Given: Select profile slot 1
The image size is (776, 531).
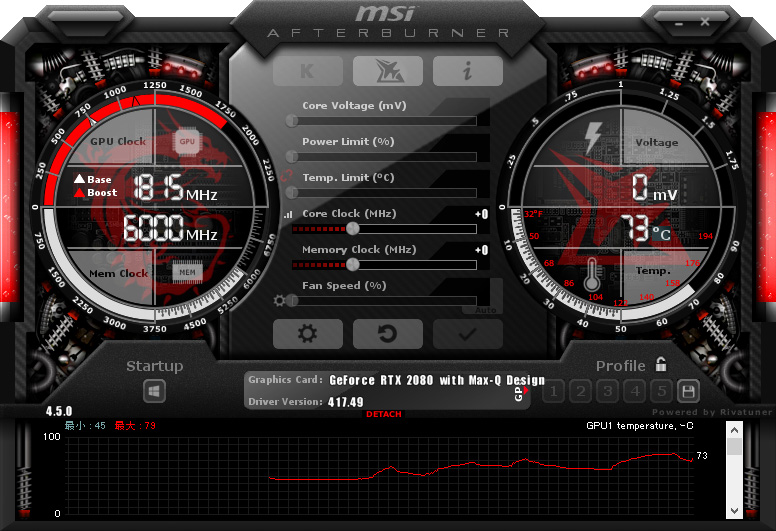Looking at the screenshot, I should (x=554, y=391).
